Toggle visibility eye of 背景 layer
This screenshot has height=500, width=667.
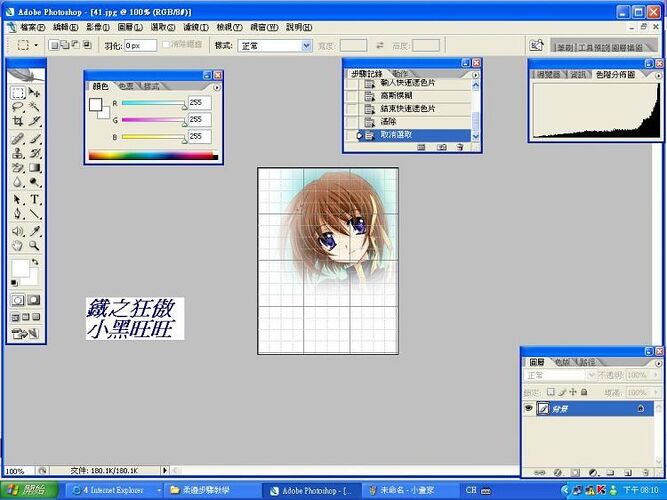click(x=529, y=408)
